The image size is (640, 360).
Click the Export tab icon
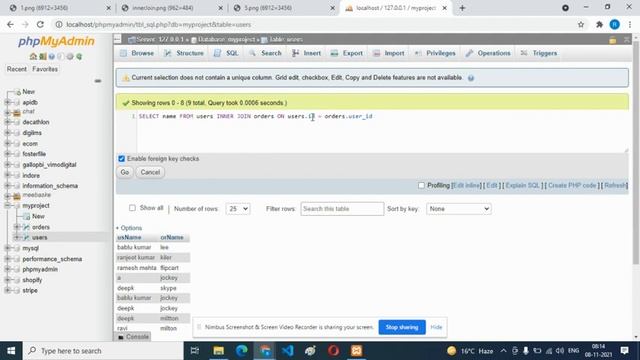[x=334, y=53]
